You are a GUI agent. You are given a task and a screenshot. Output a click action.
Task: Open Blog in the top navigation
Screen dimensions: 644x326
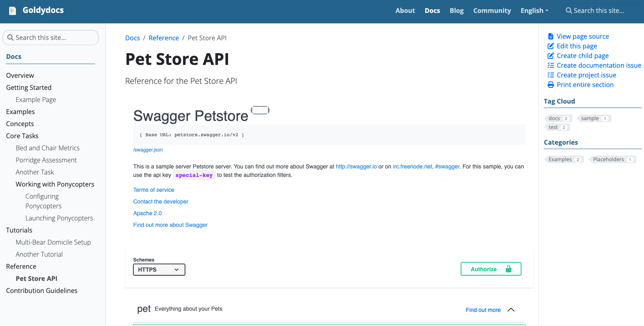tap(457, 10)
